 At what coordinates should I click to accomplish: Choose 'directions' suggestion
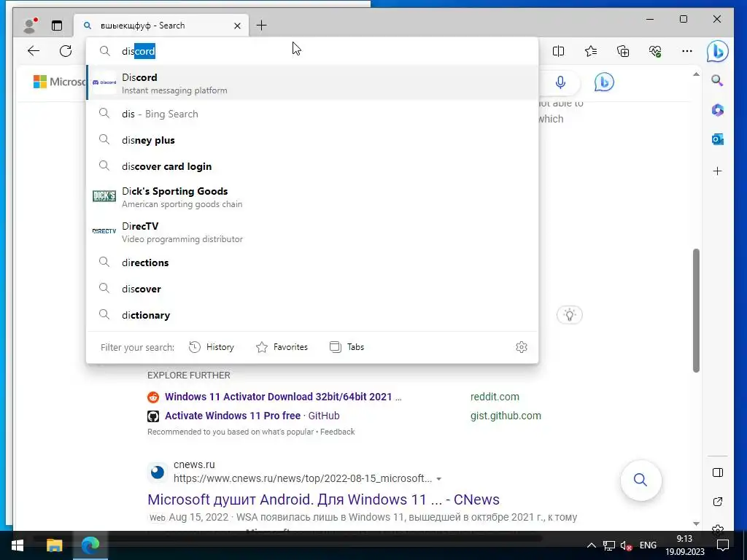coord(312,262)
